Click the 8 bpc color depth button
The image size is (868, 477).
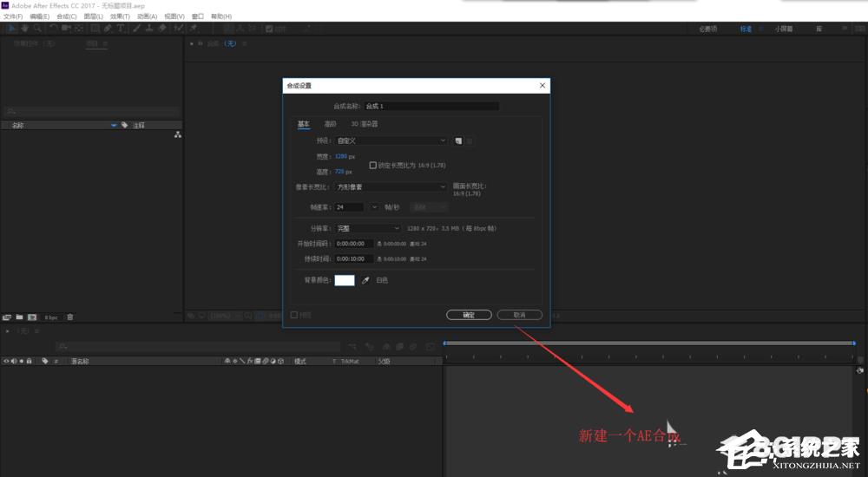pyautogui.click(x=51, y=317)
